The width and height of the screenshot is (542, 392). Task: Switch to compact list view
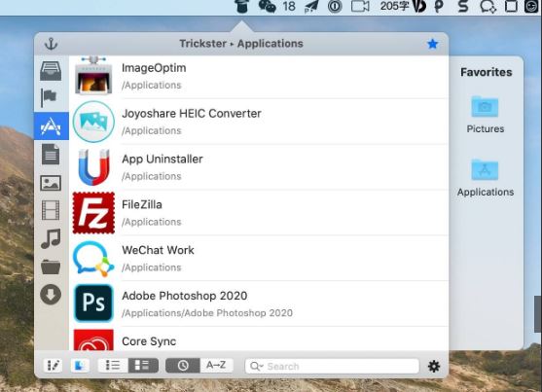[x=113, y=366]
